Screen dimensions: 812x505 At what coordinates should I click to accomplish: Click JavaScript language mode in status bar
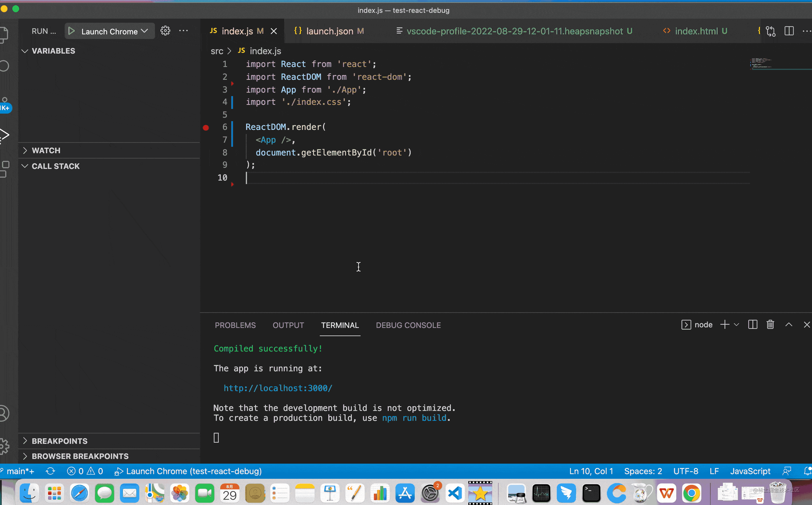(x=750, y=471)
